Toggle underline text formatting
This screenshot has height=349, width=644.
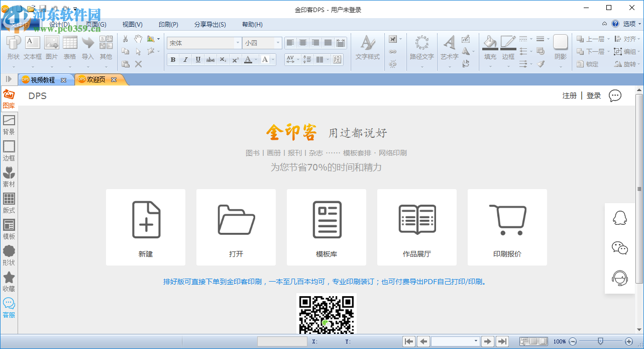click(x=198, y=60)
